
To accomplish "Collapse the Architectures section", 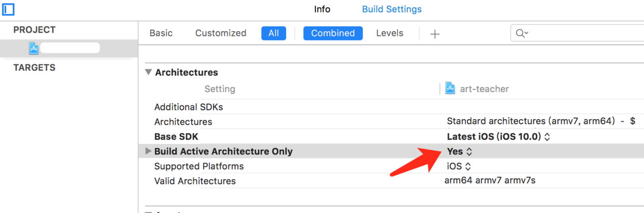I will pyautogui.click(x=149, y=73).
